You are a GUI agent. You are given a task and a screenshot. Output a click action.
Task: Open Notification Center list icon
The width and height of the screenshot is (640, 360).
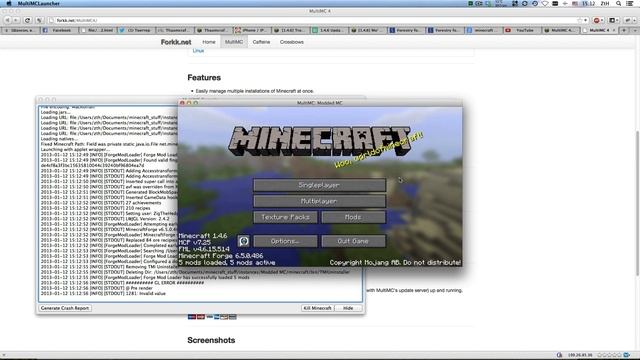[630, 3]
